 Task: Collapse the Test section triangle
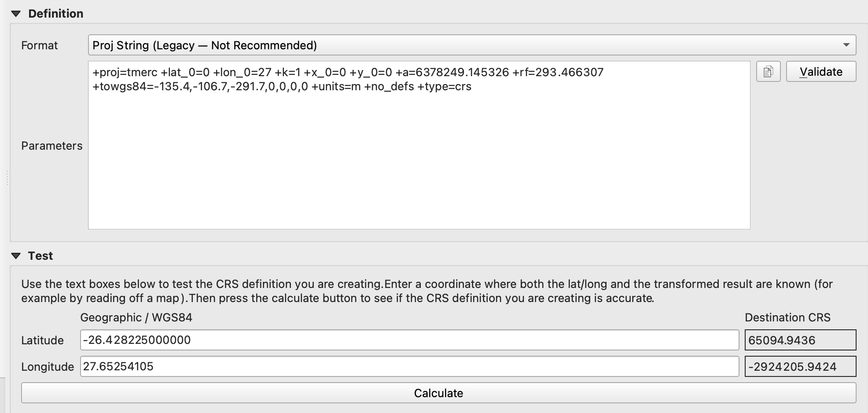point(16,256)
